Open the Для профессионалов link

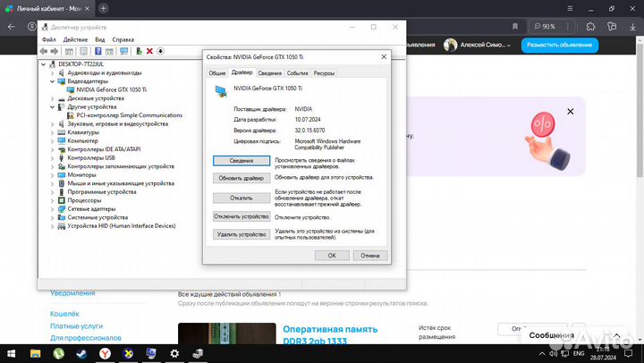click(86, 338)
